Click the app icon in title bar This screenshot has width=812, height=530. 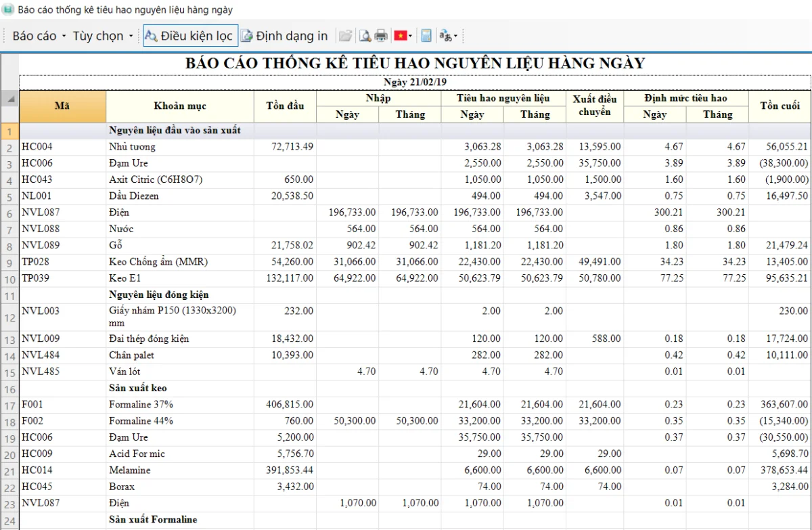tap(8, 9)
